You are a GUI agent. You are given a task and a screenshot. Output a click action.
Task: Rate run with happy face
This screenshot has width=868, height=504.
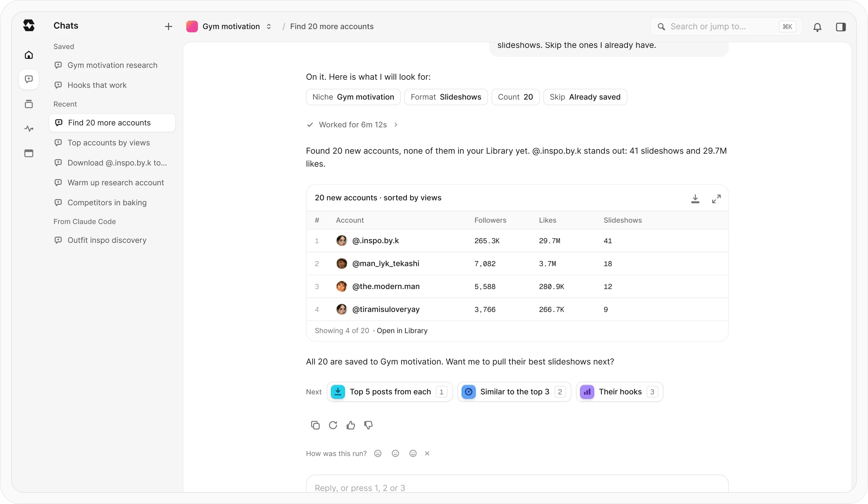tap(413, 453)
